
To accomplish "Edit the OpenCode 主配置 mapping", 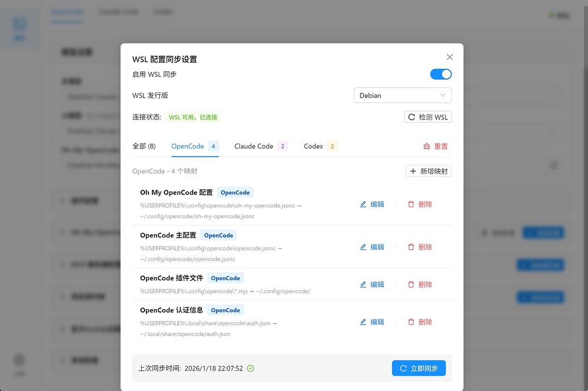I will coord(372,247).
